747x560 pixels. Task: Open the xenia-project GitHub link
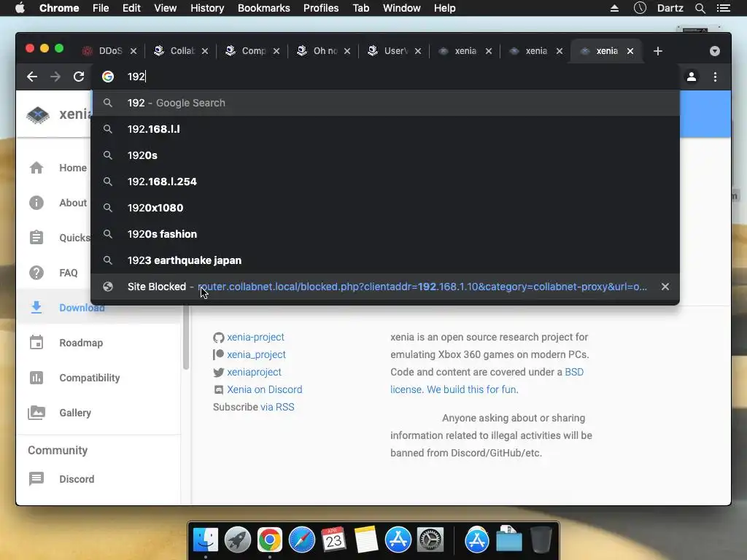pyautogui.click(x=255, y=337)
